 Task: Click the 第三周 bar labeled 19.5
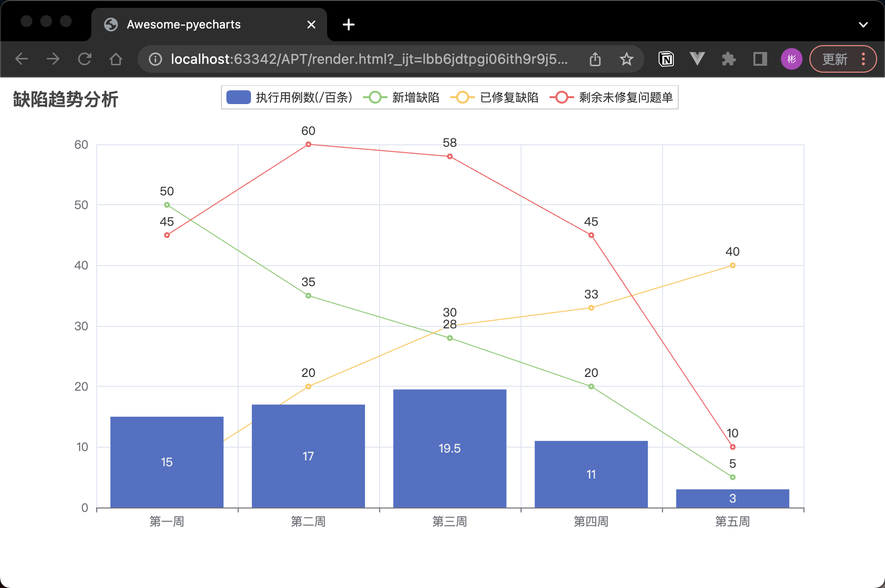click(x=450, y=449)
